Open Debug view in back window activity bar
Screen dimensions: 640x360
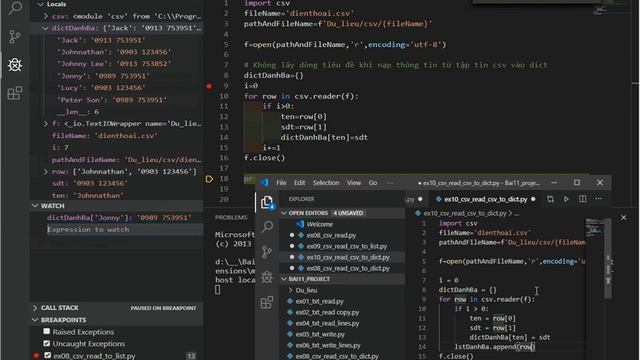pyautogui.click(x=15, y=65)
